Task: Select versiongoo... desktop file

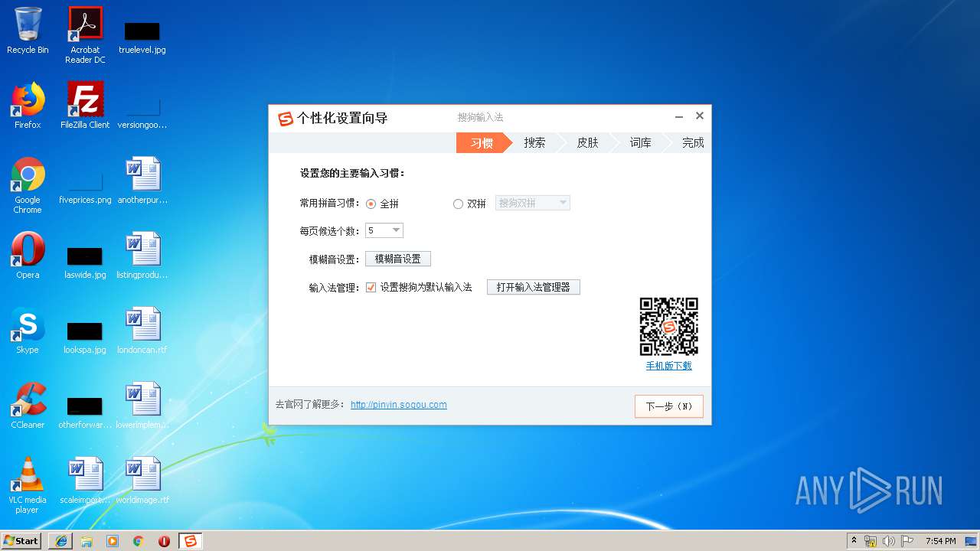Action: 142,112
